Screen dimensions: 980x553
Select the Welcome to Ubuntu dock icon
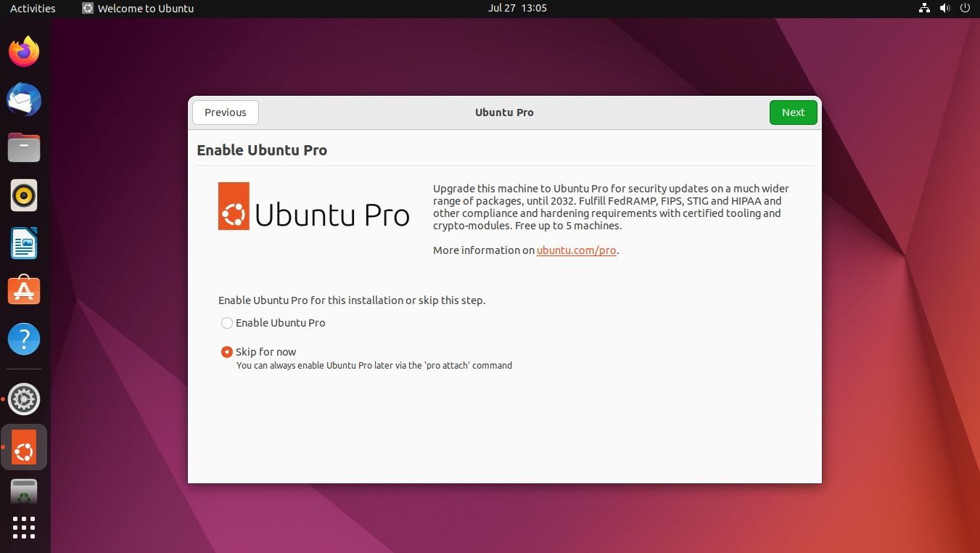tap(24, 447)
